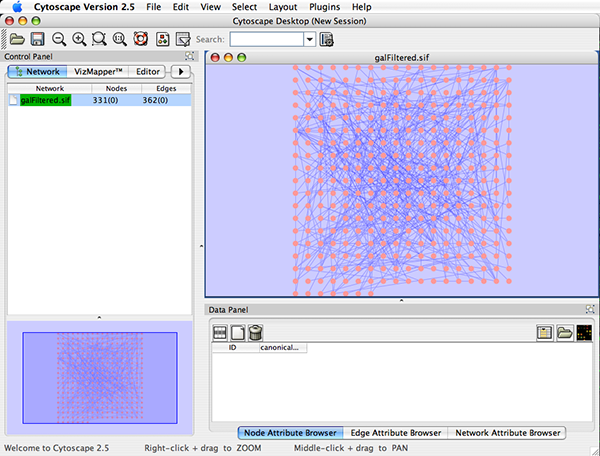
Task: Delete attribute using the trash can icon
Action: pos(256,332)
